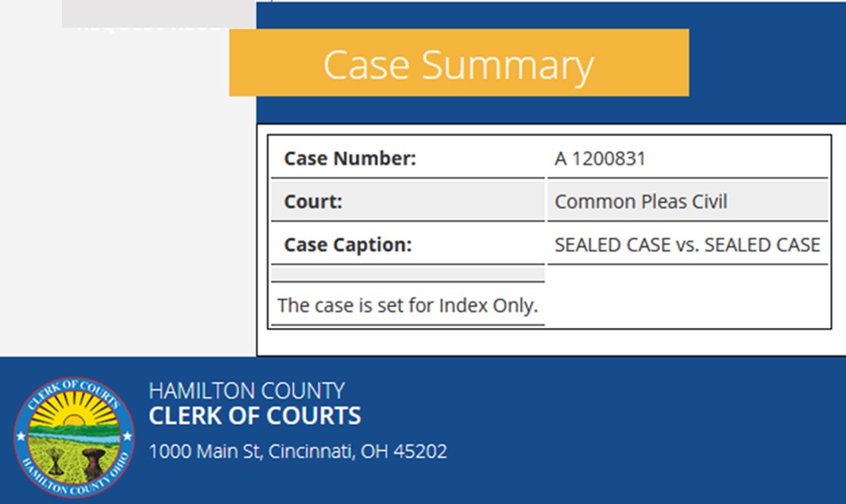Click the HAMILTON COUNTY footer text
The image size is (846, 504).
point(246,391)
